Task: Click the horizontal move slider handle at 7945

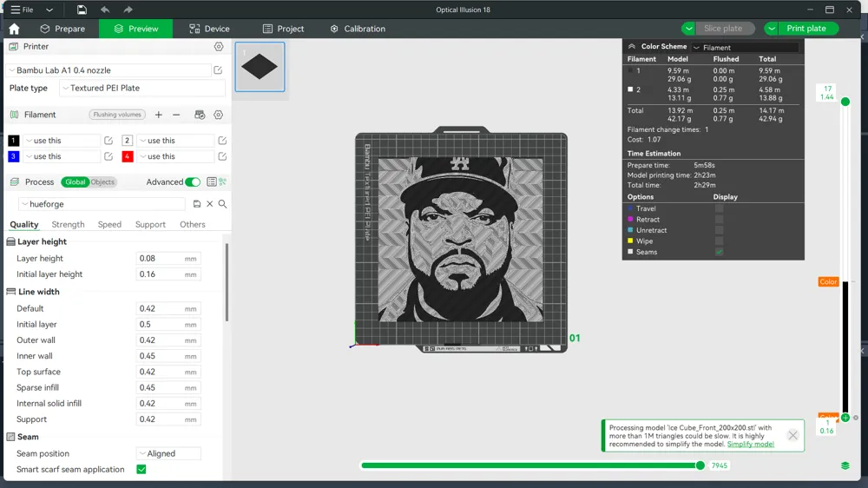Action: point(700,465)
